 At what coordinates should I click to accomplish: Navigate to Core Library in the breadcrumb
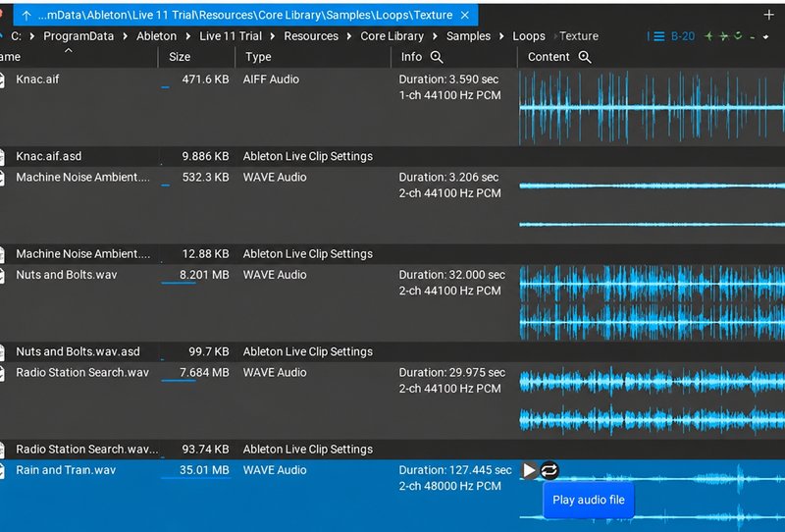click(x=392, y=36)
